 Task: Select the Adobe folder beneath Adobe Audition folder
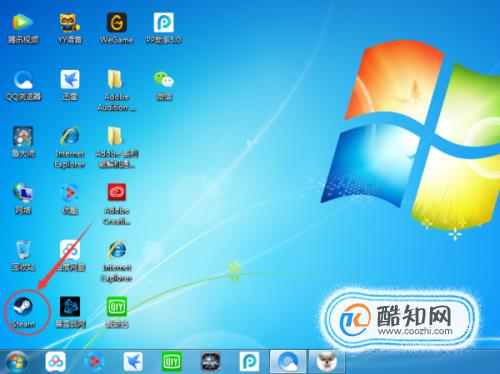(x=117, y=147)
